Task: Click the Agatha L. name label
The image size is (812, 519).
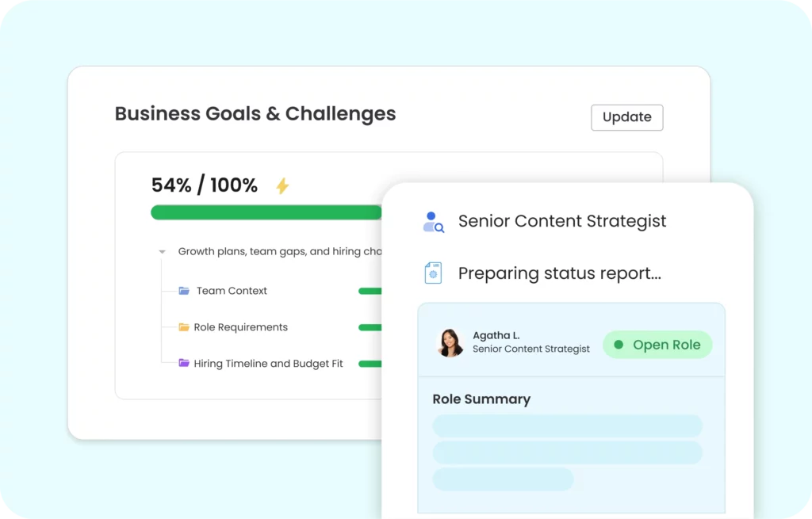Action: (x=496, y=335)
